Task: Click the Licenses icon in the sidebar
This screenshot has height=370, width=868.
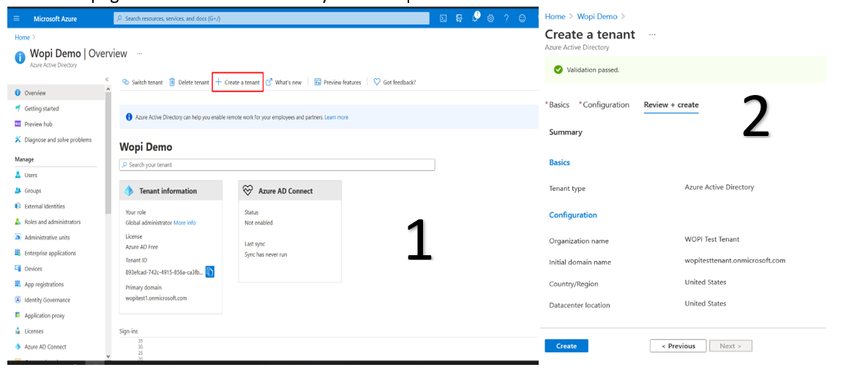Action: 18,331
